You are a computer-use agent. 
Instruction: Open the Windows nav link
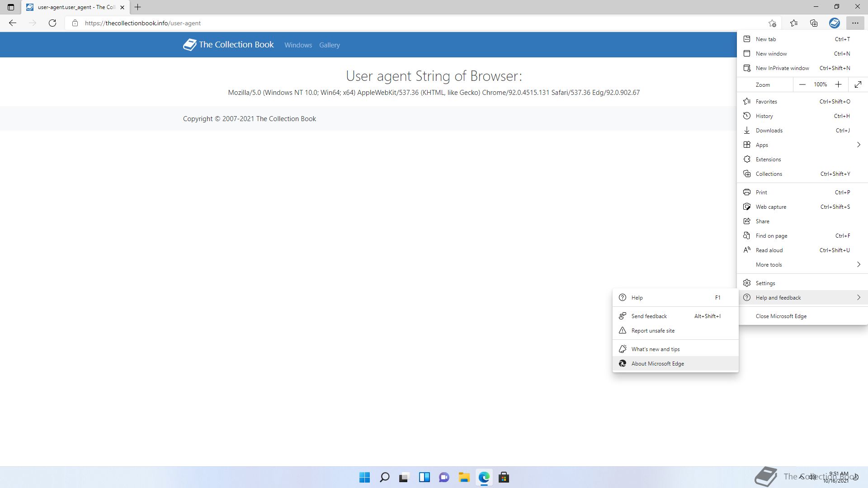point(298,45)
